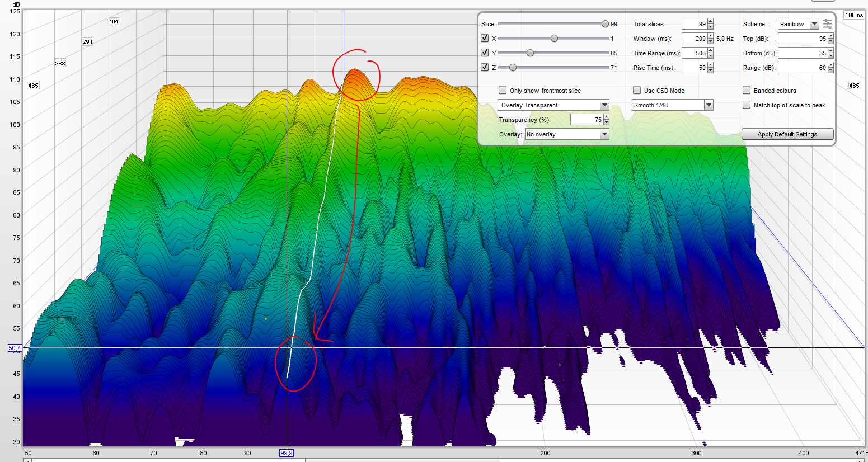The width and height of the screenshot is (868, 462).
Task: Toggle the X axis checkbox
Action: pyautogui.click(x=485, y=39)
